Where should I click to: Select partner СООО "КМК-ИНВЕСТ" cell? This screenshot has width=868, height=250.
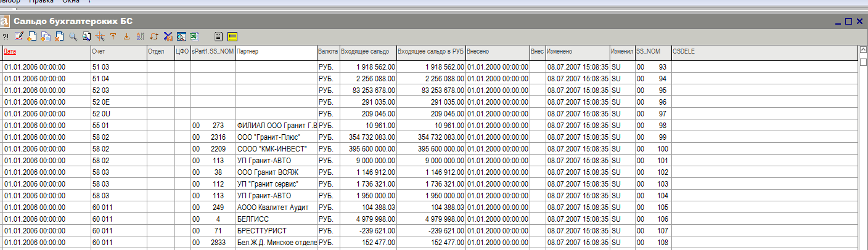(276, 148)
